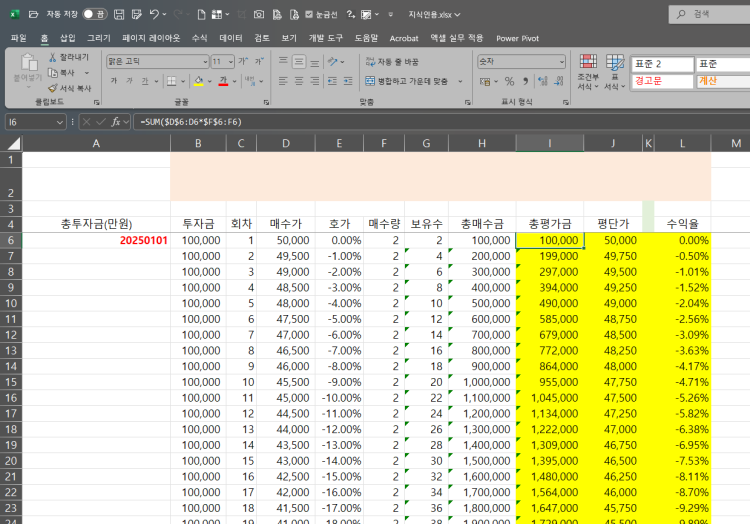The height and width of the screenshot is (524, 750).
Task: Open the Name Box dropdown arrow
Action: (x=60, y=122)
